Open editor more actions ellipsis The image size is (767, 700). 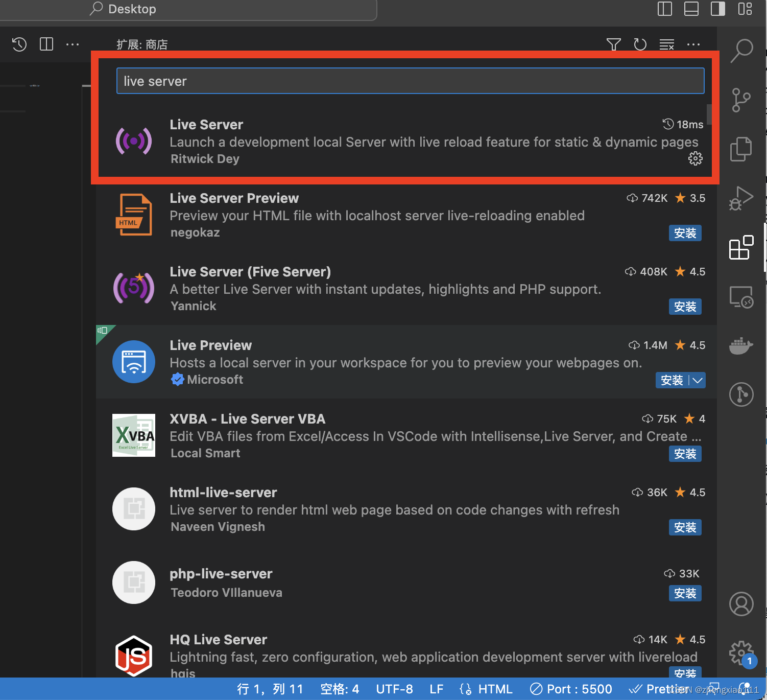pos(73,44)
